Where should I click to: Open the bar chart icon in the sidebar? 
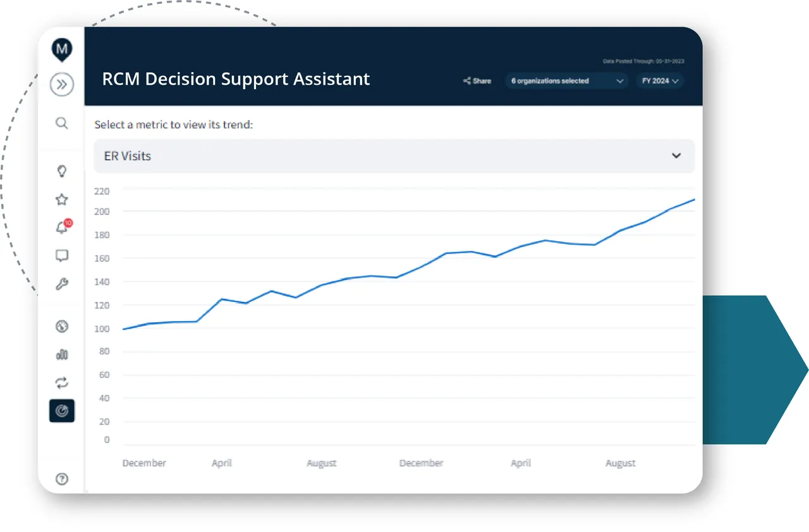pyautogui.click(x=62, y=354)
